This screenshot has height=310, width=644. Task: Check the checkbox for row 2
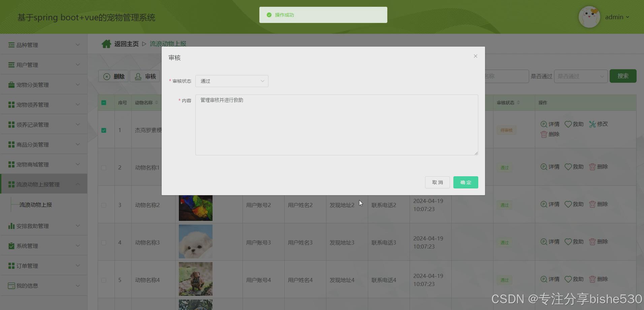click(x=104, y=168)
